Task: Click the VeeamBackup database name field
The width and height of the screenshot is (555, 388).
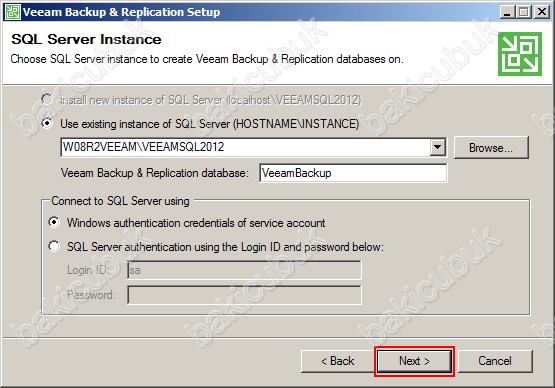Action: (353, 173)
